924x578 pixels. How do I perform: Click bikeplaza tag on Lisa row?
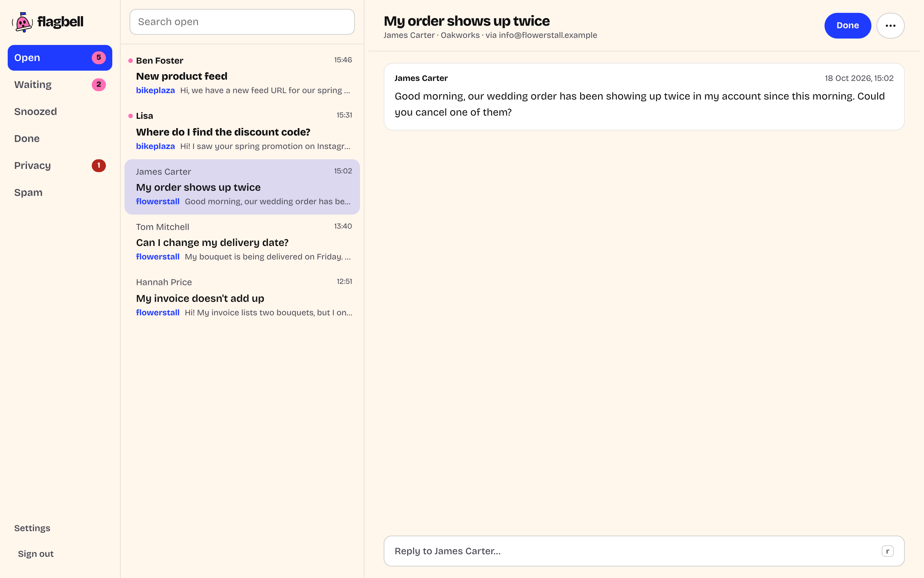coord(155,146)
